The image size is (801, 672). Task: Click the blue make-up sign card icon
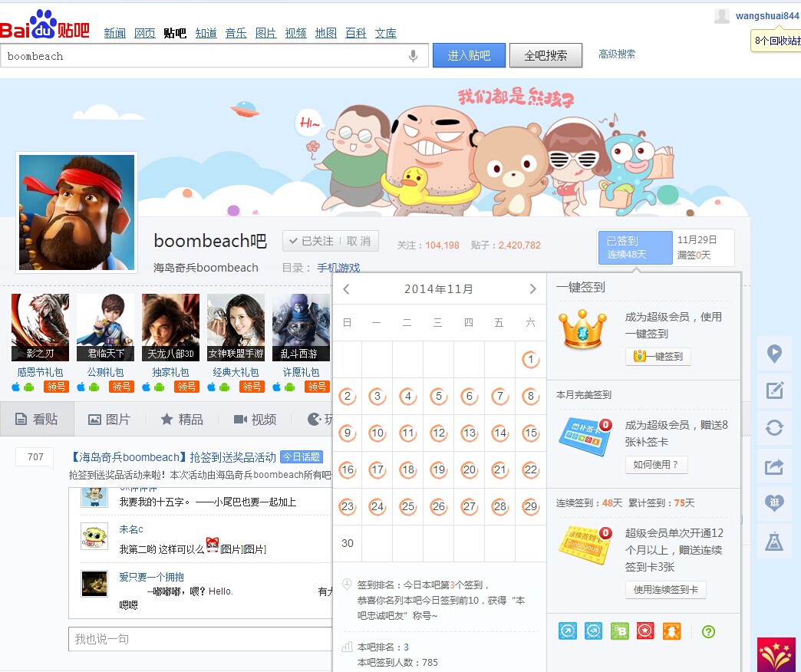[585, 436]
